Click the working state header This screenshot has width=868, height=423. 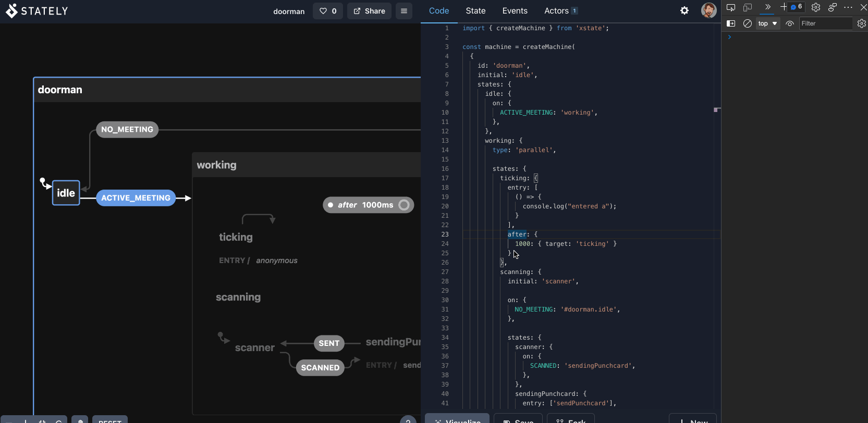click(307, 165)
